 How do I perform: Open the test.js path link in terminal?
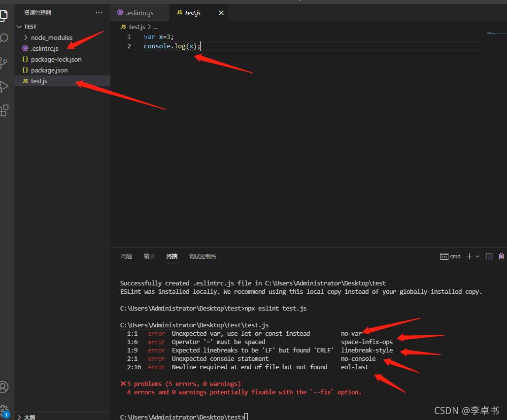194,325
